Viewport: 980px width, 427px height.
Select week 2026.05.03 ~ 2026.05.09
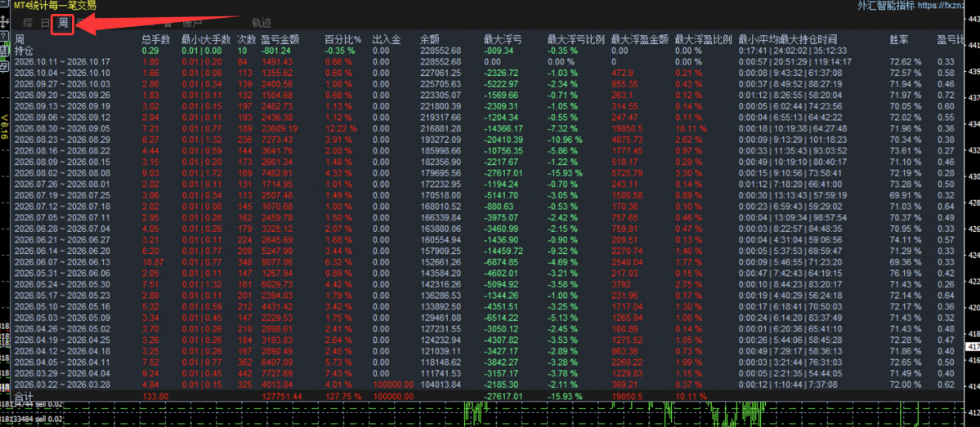point(62,317)
